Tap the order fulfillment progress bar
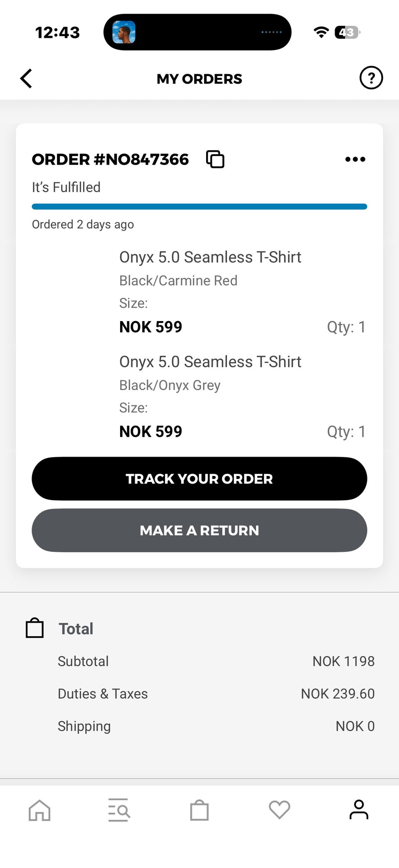Screen dimensions: 399x868 click(x=199, y=207)
